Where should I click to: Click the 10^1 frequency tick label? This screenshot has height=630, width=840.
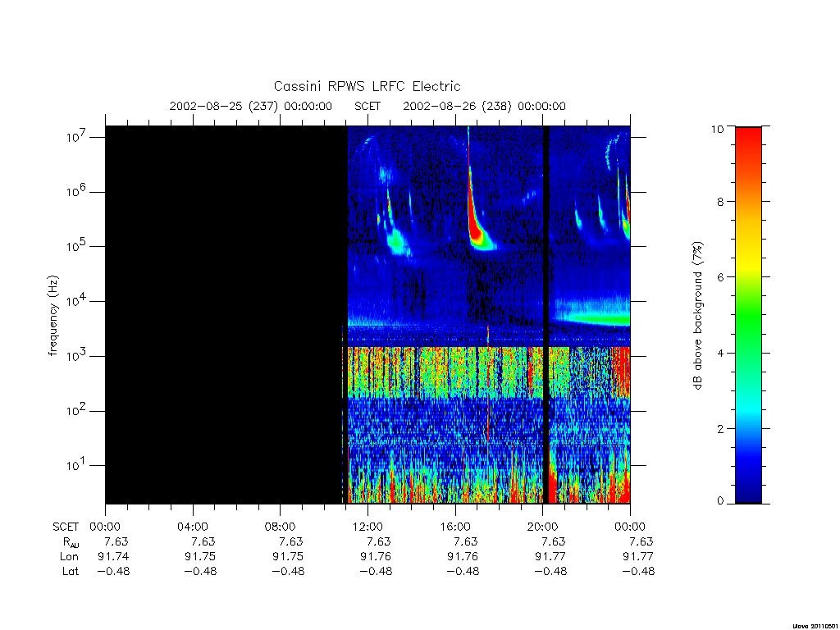77,465
